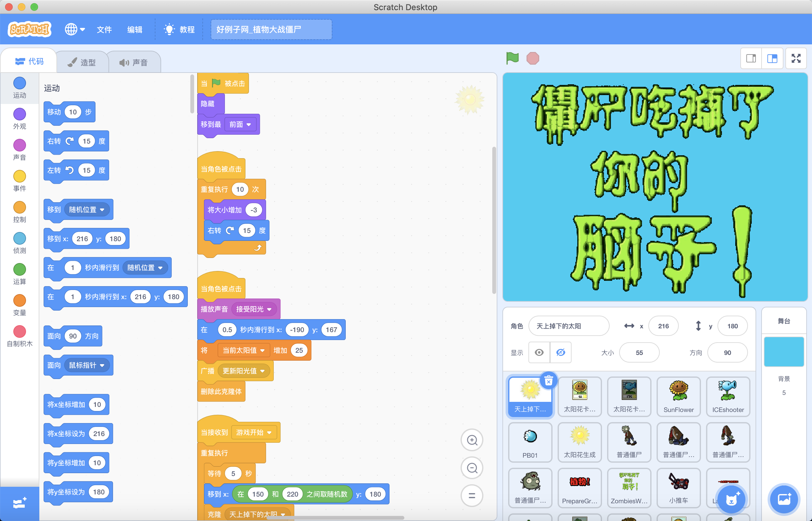Click the 移动 10 步 block
The width and height of the screenshot is (812, 521).
pyautogui.click(x=69, y=112)
